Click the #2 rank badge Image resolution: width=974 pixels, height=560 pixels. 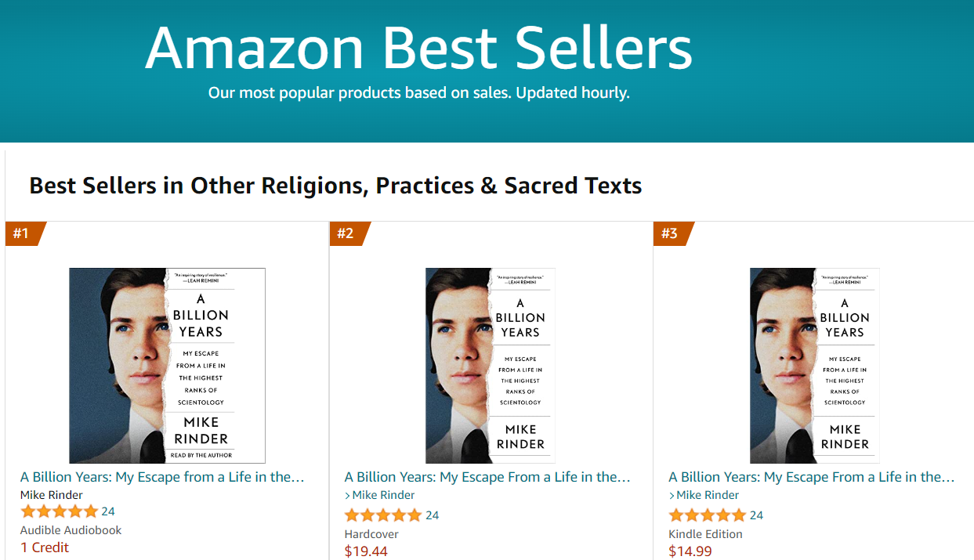[346, 233]
